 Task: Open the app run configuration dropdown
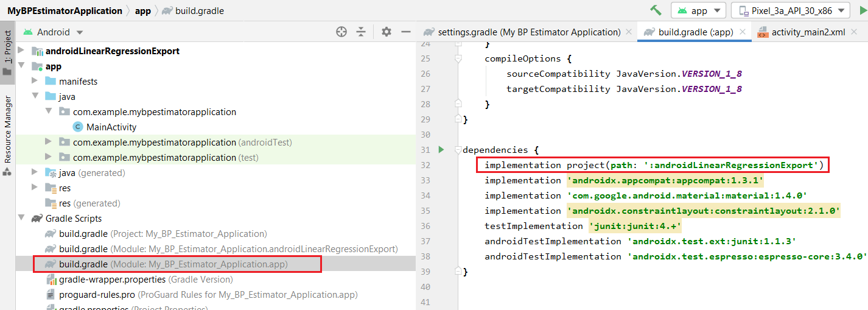(x=698, y=10)
